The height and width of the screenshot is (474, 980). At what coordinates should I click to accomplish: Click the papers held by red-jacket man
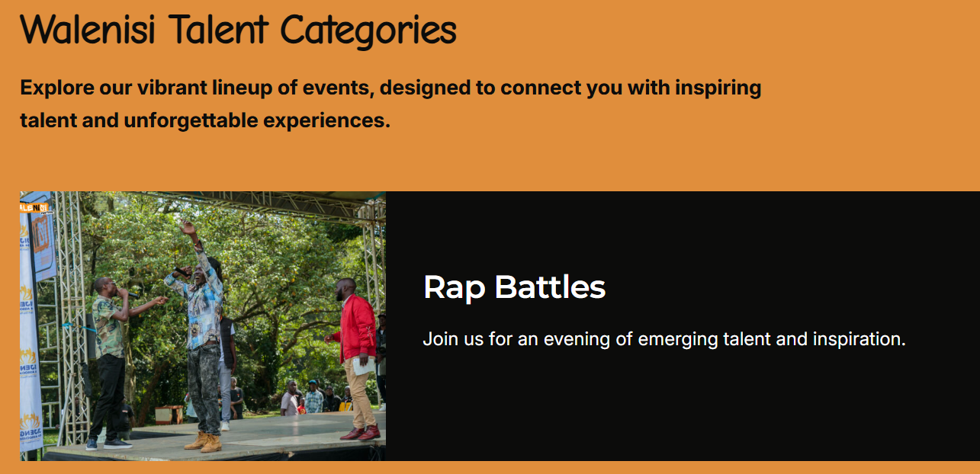coord(364,367)
